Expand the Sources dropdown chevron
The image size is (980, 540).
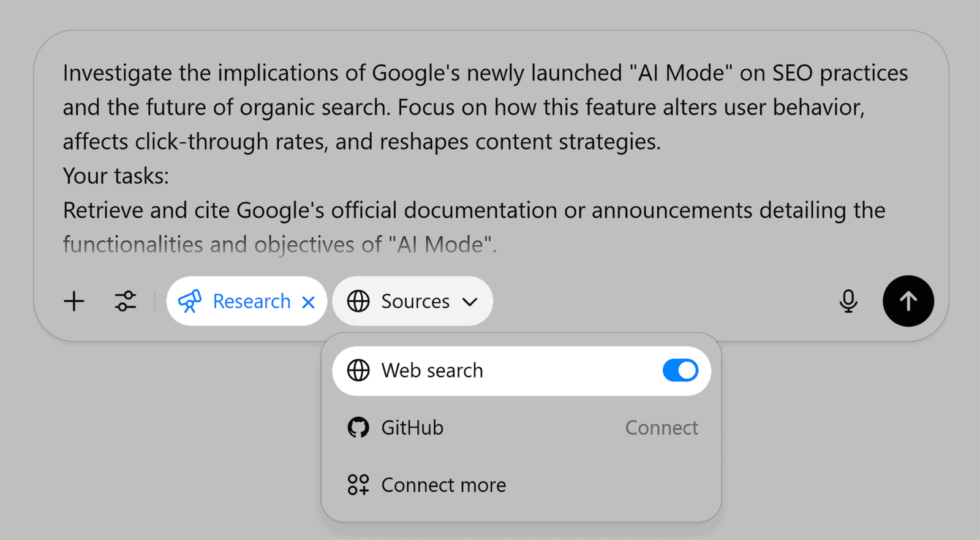tap(470, 301)
